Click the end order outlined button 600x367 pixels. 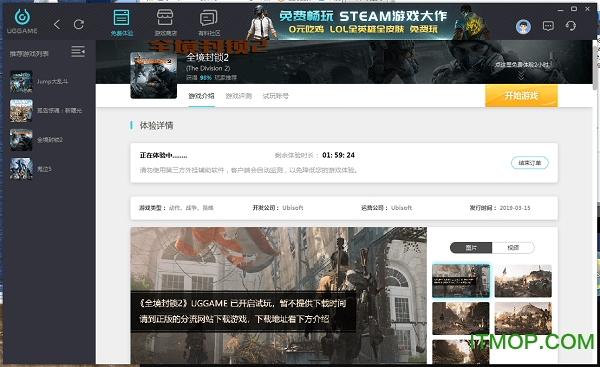click(x=530, y=163)
